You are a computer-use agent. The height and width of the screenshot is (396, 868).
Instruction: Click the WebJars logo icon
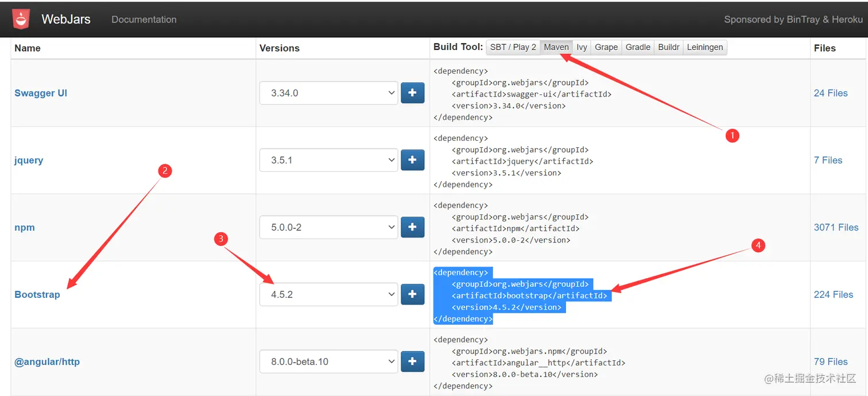click(x=21, y=19)
